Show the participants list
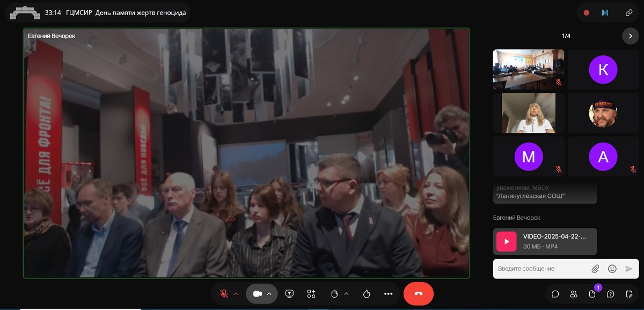The image size is (644, 310). pyautogui.click(x=574, y=294)
